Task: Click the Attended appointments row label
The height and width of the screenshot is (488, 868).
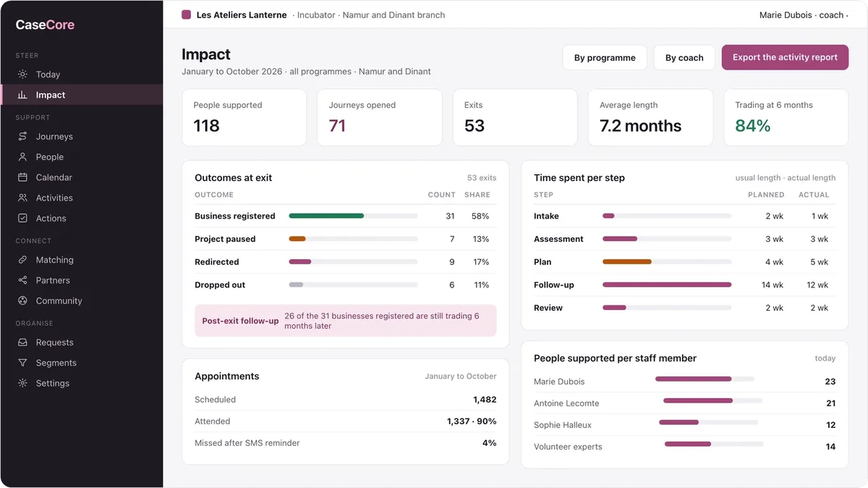Action: pos(213,421)
